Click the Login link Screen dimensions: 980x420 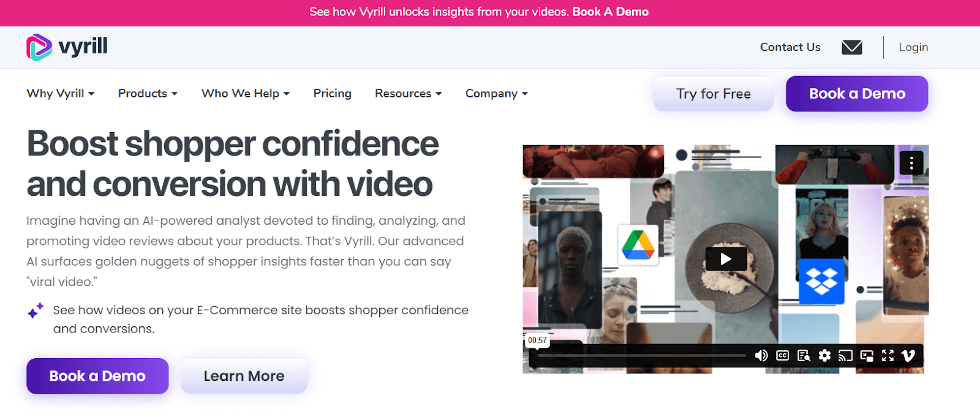tap(913, 47)
